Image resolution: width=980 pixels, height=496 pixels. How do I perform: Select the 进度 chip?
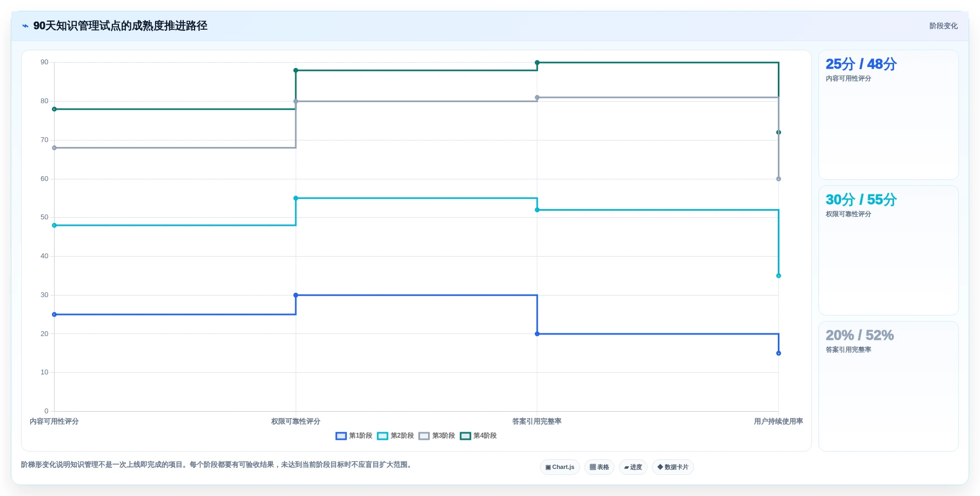click(633, 467)
